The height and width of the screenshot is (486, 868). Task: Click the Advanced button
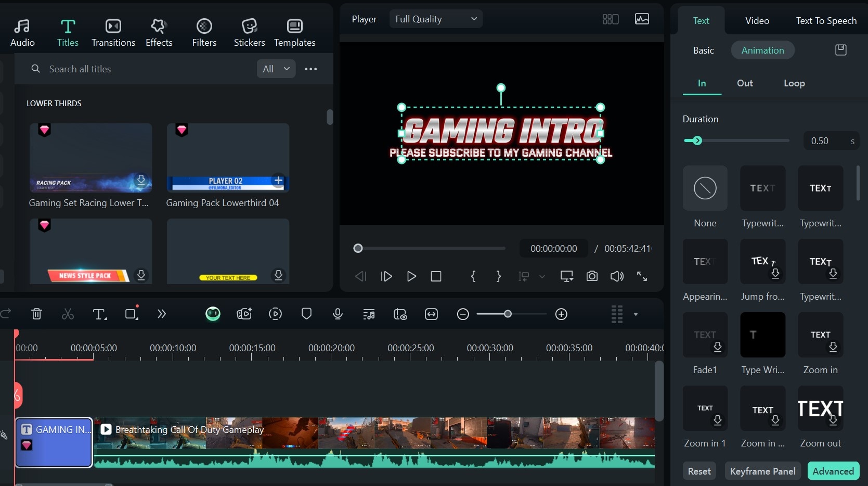[833, 471]
